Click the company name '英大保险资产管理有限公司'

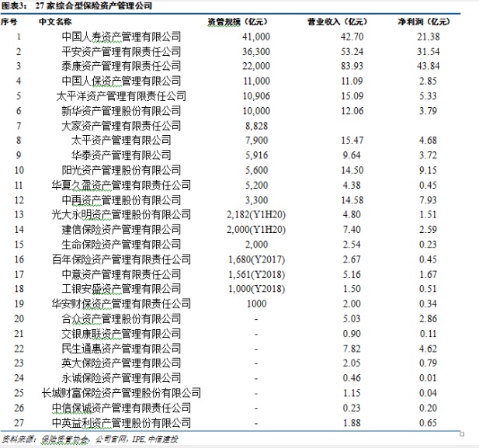121,363
